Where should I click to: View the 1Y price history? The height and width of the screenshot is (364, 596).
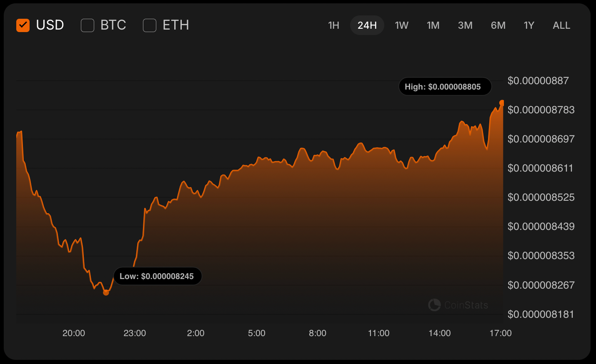click(x=529, y=25)
